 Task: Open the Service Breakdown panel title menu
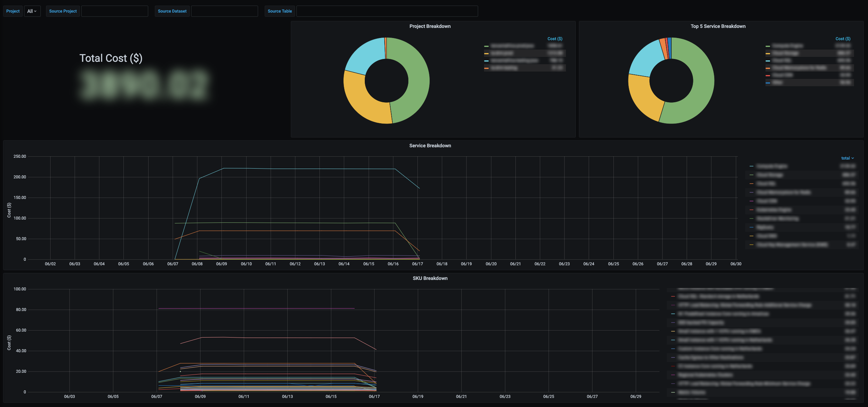[430, 146]
